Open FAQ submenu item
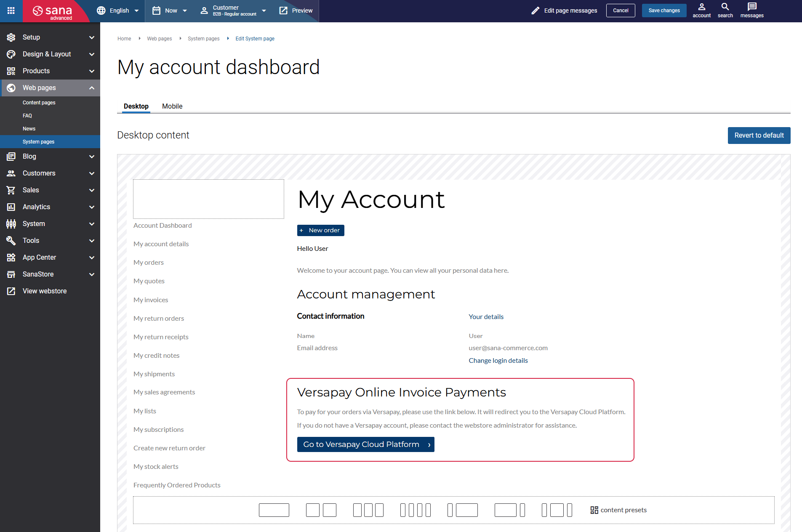The height and width of the screenshot is (532, 802). tap(50, 116)
